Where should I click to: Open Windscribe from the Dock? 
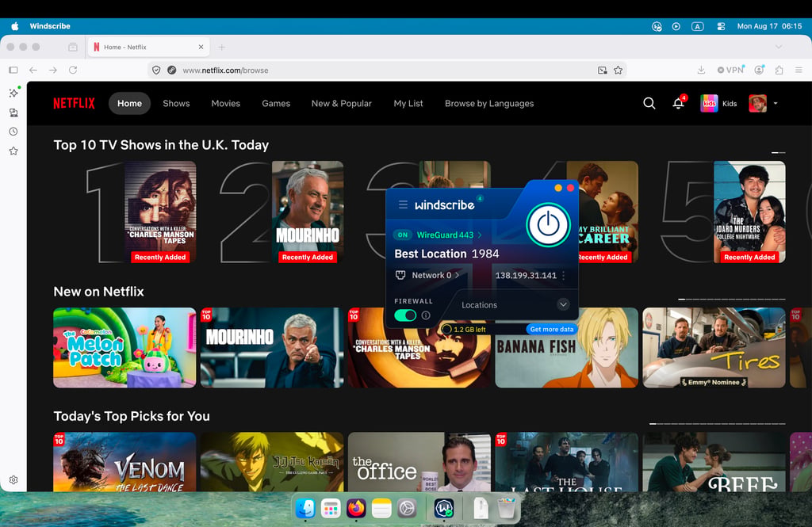click(x=444, y=508)
